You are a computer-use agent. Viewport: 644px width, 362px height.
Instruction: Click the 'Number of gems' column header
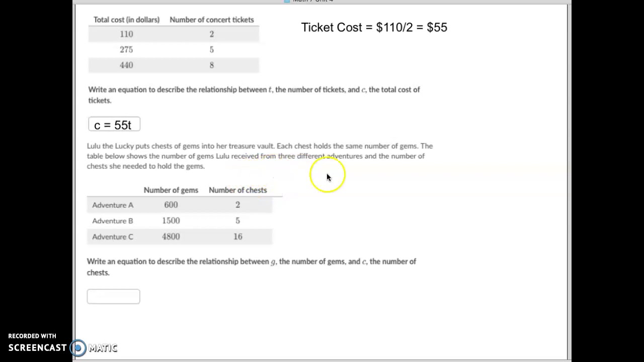tap(171, 190)
